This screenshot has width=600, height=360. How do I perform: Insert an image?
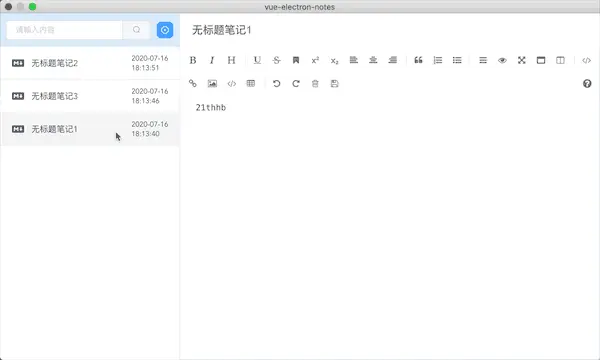pyautogui.click(x=212, y=83)
